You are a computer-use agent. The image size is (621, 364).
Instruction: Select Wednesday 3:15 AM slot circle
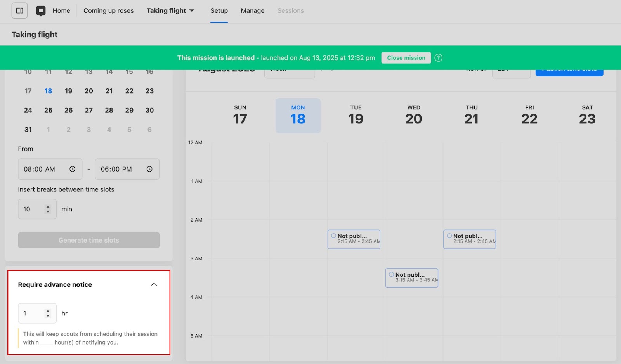391,274
